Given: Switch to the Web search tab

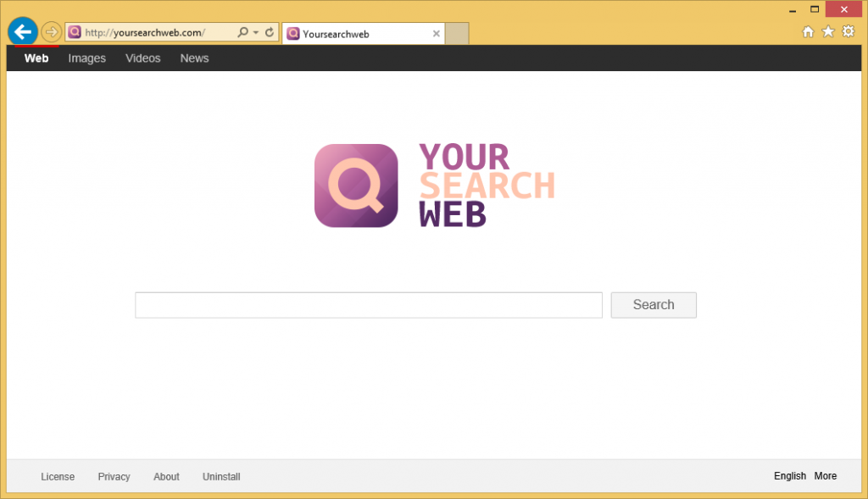Looking at the screenshot, I should coord(36,58).
